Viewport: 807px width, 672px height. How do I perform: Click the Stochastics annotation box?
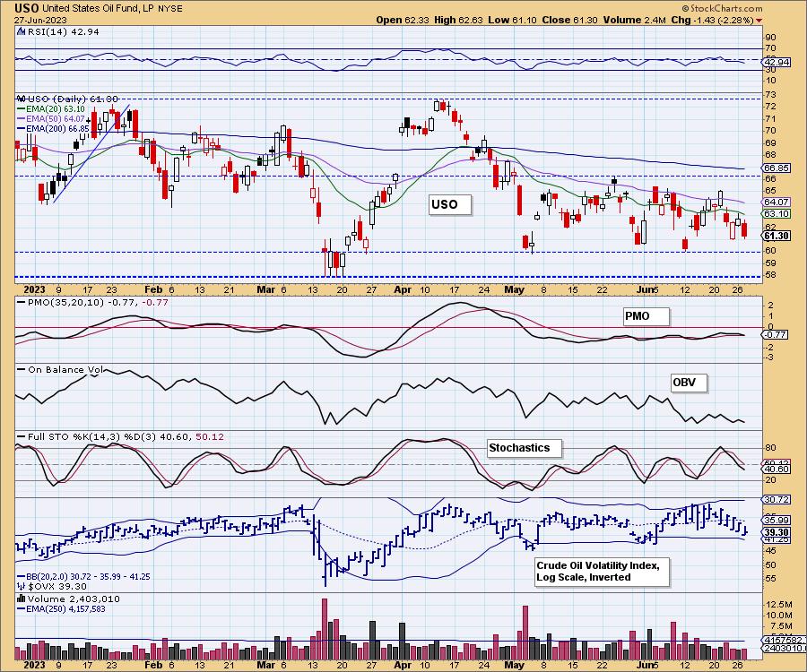[x=525, y=448]
